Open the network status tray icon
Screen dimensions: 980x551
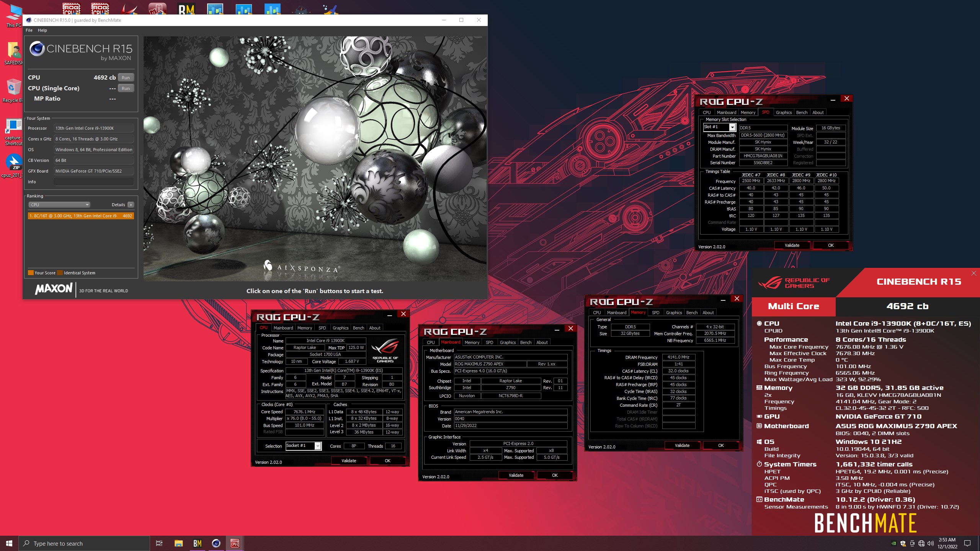pos(921,543)
